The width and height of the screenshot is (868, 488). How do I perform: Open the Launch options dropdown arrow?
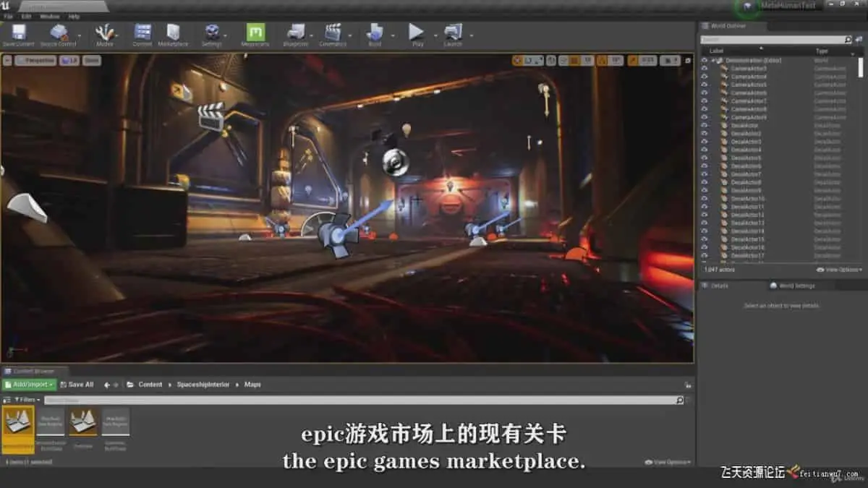tap(471, 35)
